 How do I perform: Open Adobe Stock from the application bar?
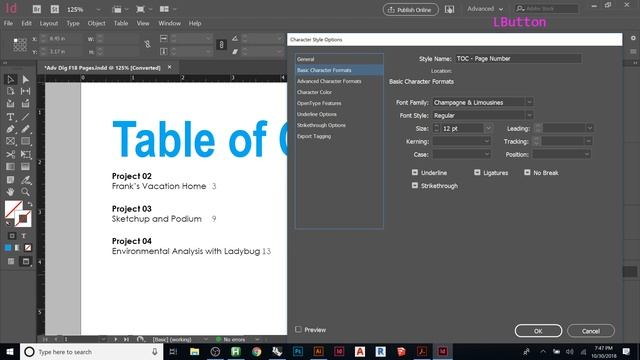click(55, 9)
